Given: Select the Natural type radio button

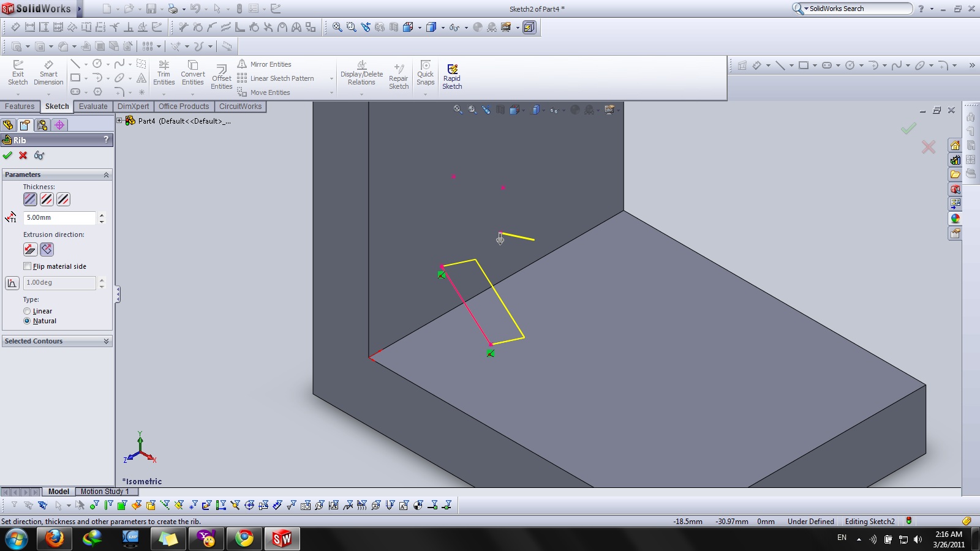Looking at the screenshot, I should [28, 321].
